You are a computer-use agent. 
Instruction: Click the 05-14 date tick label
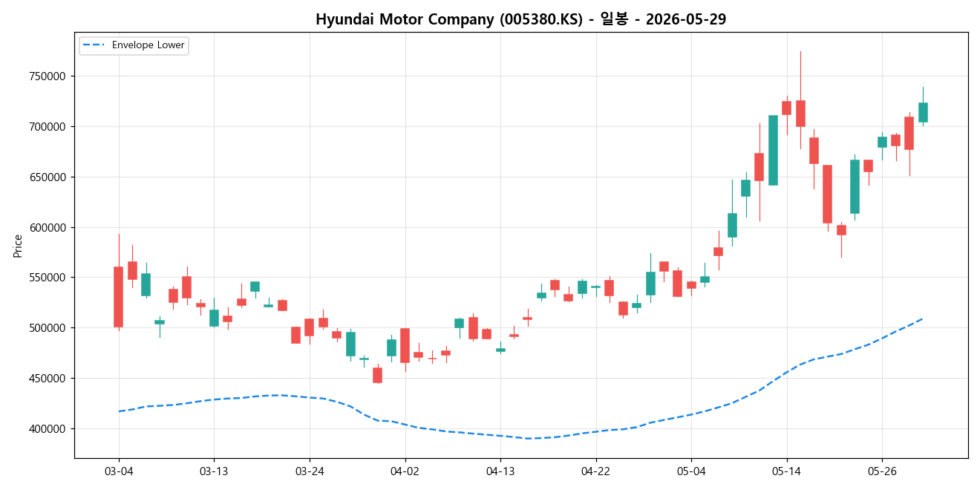(x=787, y=471)
